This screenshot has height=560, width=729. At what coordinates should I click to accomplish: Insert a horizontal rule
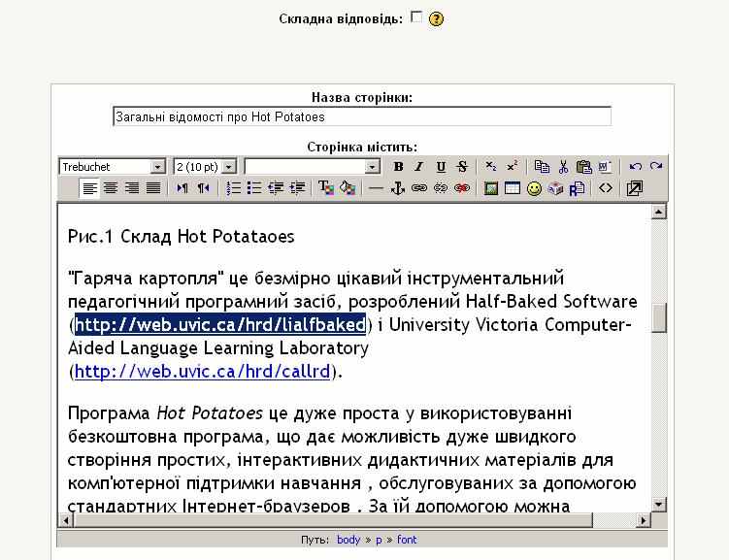click(x=376, y=188)
